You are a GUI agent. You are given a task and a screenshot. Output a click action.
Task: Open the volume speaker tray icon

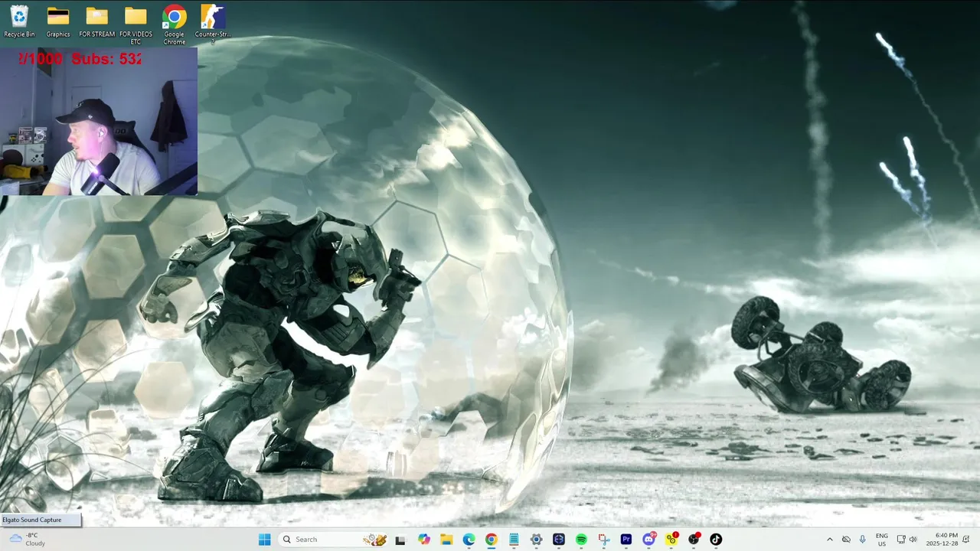(x=913, y=540)
